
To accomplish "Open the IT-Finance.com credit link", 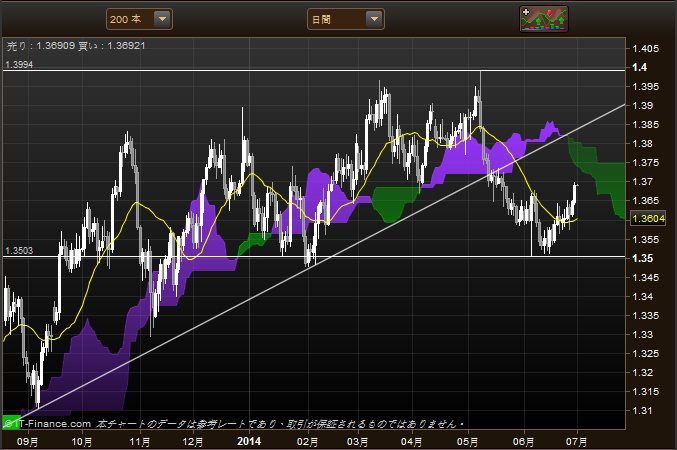I will 48,424.
